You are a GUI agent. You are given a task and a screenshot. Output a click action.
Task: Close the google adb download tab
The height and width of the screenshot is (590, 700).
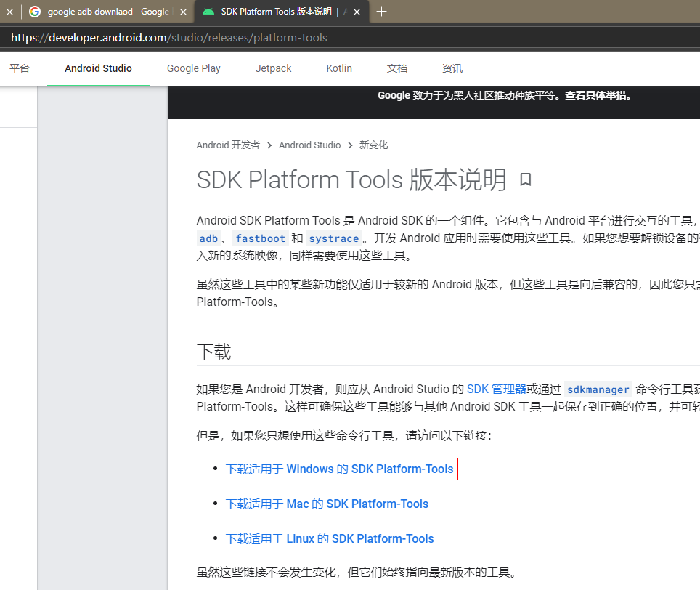182,12
